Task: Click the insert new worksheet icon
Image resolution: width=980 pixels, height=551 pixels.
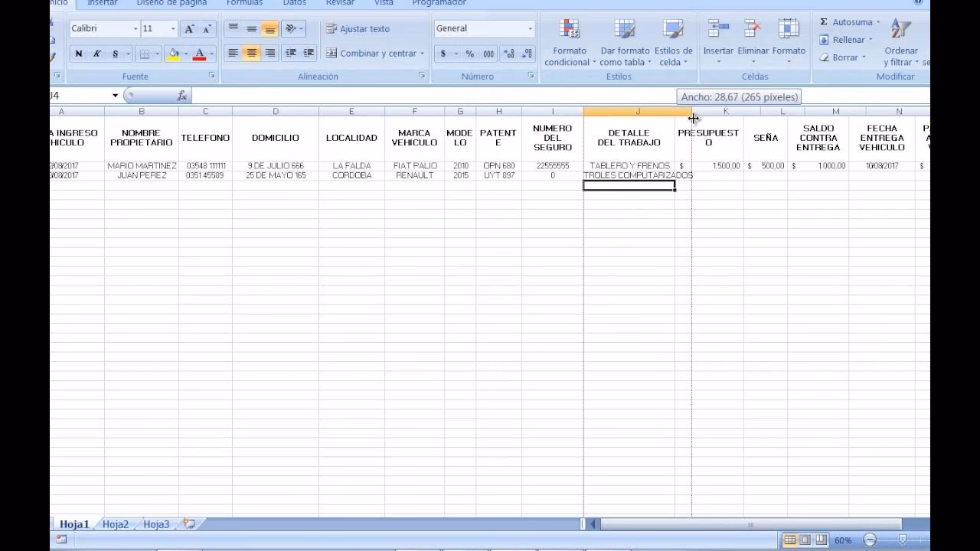Action: [188, 524]
